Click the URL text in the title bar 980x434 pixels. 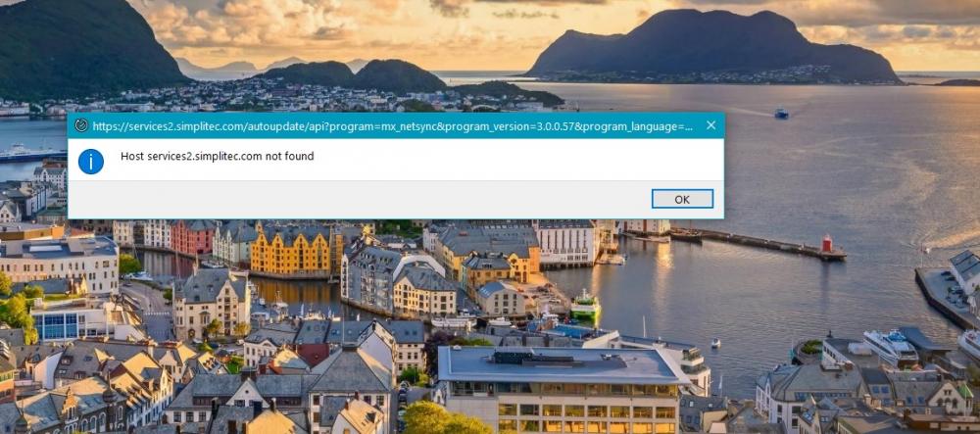click(x=392, y=126)
